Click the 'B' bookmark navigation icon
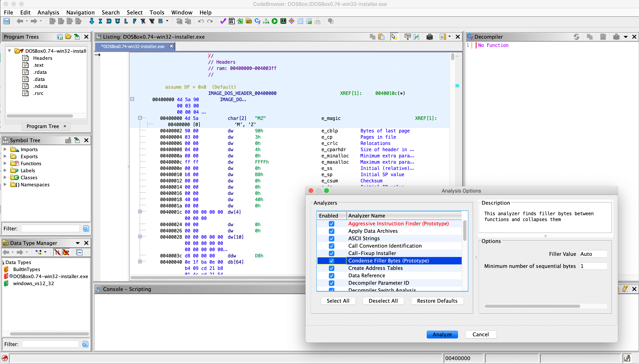 click(x=161, y=21)
